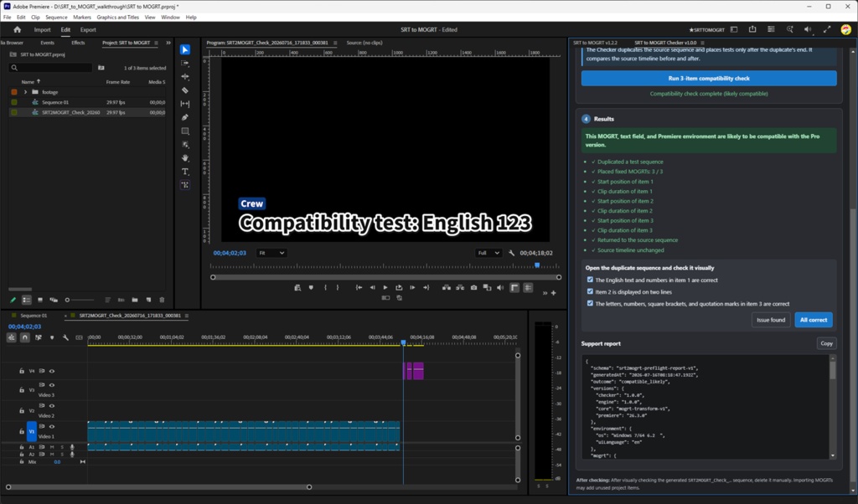Toggle Video 1 track visibility eye

52,426
